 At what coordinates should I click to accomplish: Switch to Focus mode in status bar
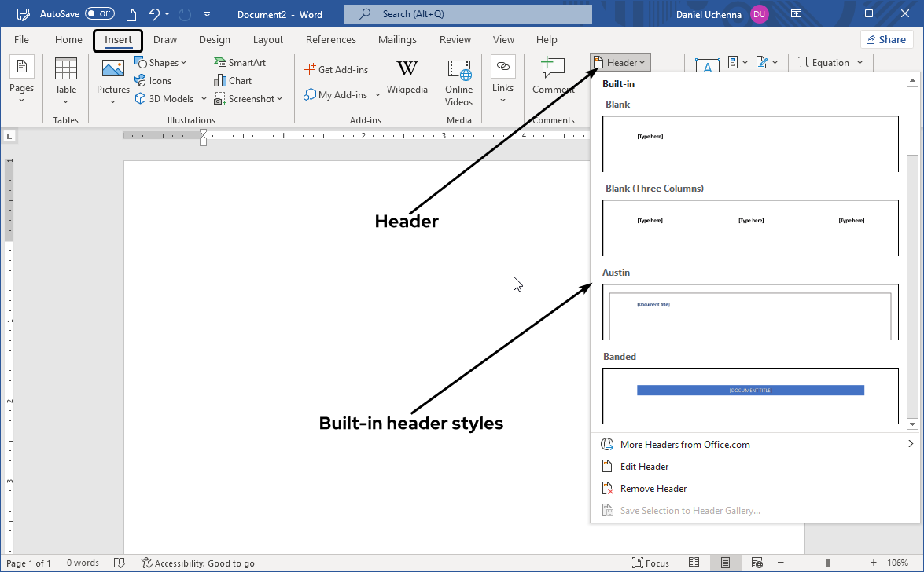[x=650, y=563]
